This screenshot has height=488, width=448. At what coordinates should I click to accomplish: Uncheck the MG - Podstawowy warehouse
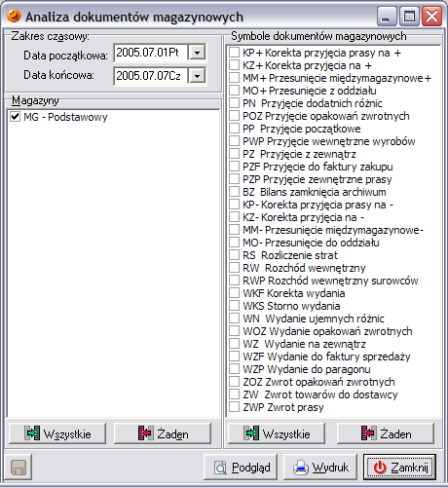coord(16,117)
